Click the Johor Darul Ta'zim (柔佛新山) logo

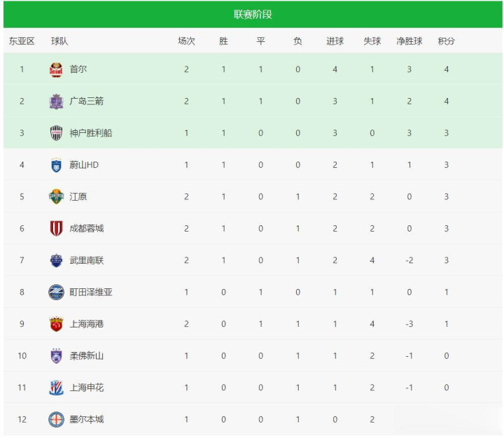(56, 356)
